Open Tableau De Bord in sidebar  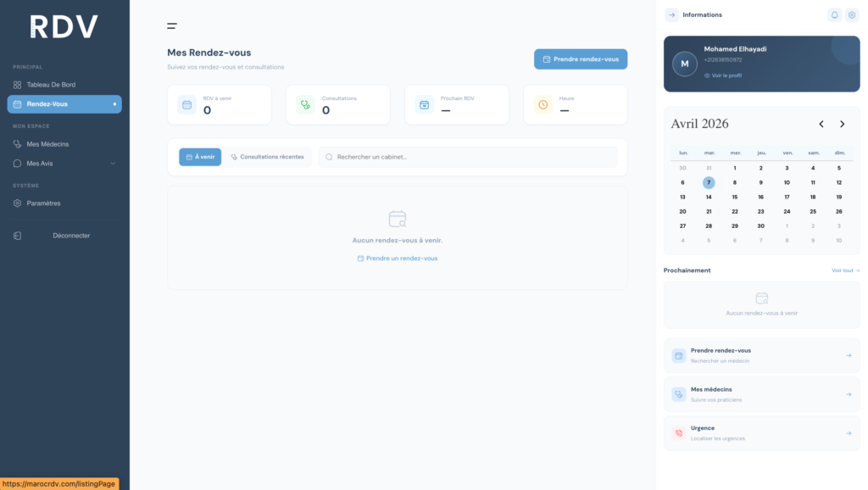tap(51, 85)
